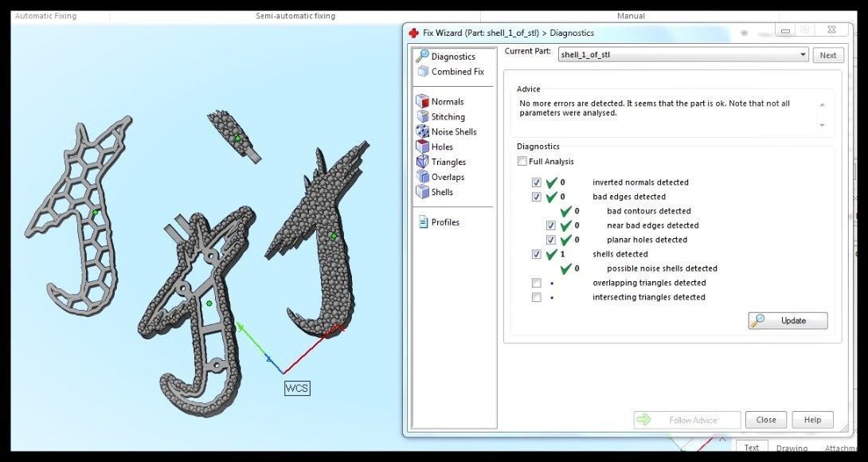Click 'bad contours detected' text
Viewport: 868px width, 462px height.
tap(649, 211)
